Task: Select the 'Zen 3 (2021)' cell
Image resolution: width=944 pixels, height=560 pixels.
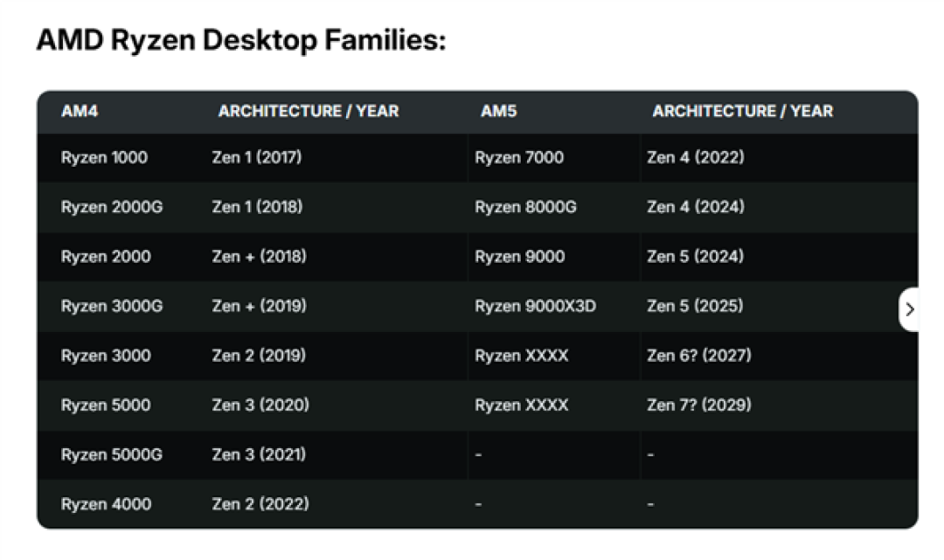Action: [259, 455]
